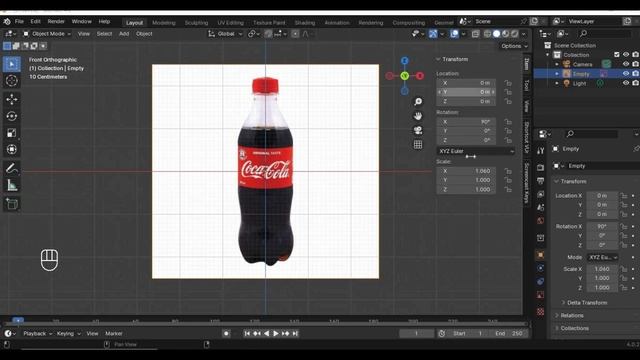The height and width of the screenshot is (360, 640).
Task: Hide the Collection with its eye icon
Action: pos(626,55)
